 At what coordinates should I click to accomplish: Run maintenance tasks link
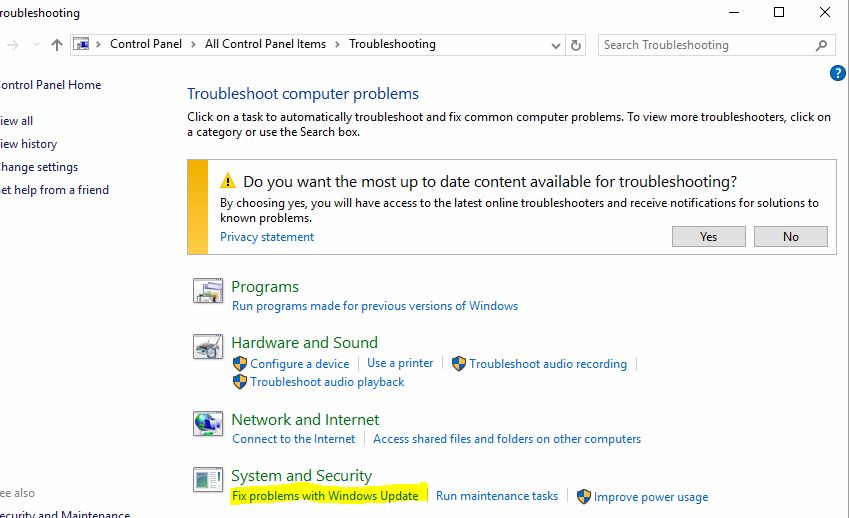497,496
